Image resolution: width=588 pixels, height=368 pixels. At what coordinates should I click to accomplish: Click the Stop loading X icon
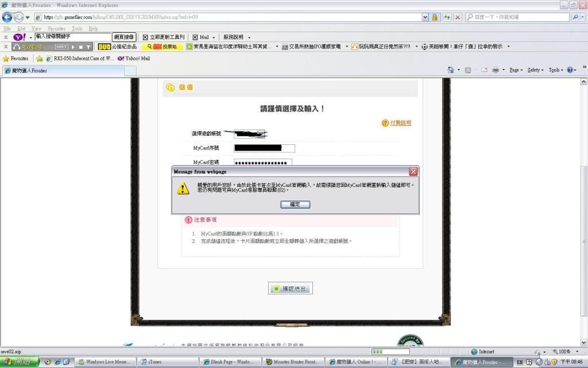tap(458, 17)
